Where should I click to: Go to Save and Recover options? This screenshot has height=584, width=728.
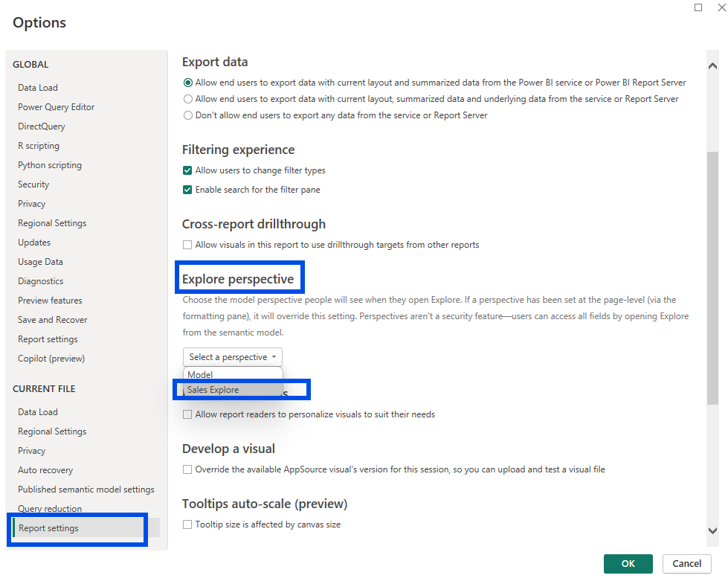(x=53, y=320)
